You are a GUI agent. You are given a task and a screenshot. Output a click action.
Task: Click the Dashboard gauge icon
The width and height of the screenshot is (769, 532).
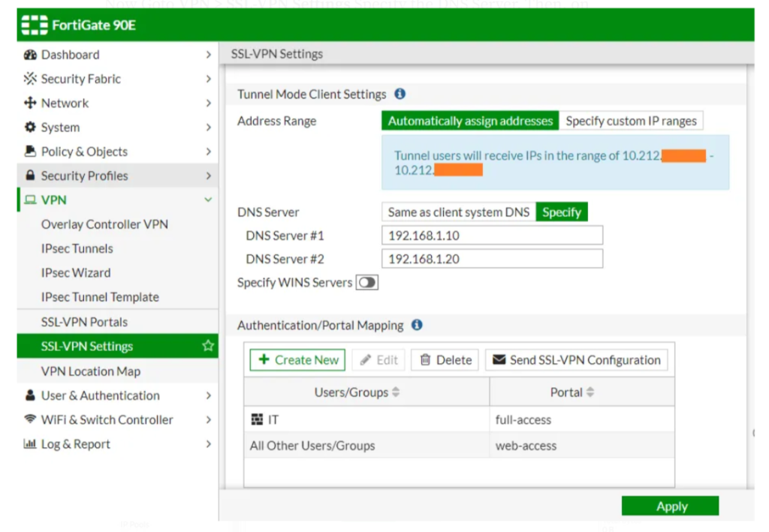(x=30, y=55)
